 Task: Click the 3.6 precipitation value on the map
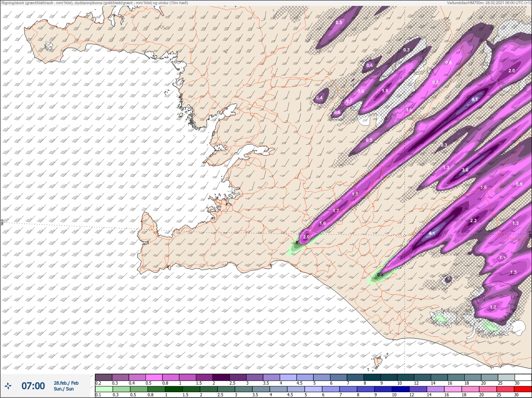(465, 170)
